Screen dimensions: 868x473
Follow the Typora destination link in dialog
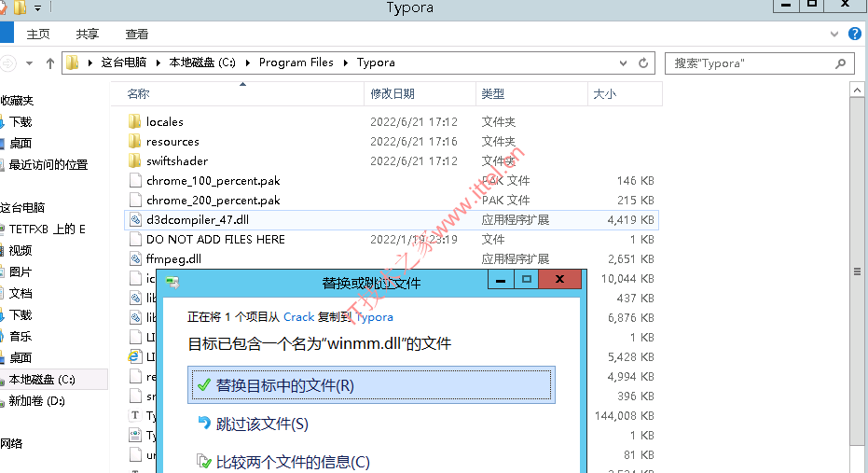tap(374, 317)
